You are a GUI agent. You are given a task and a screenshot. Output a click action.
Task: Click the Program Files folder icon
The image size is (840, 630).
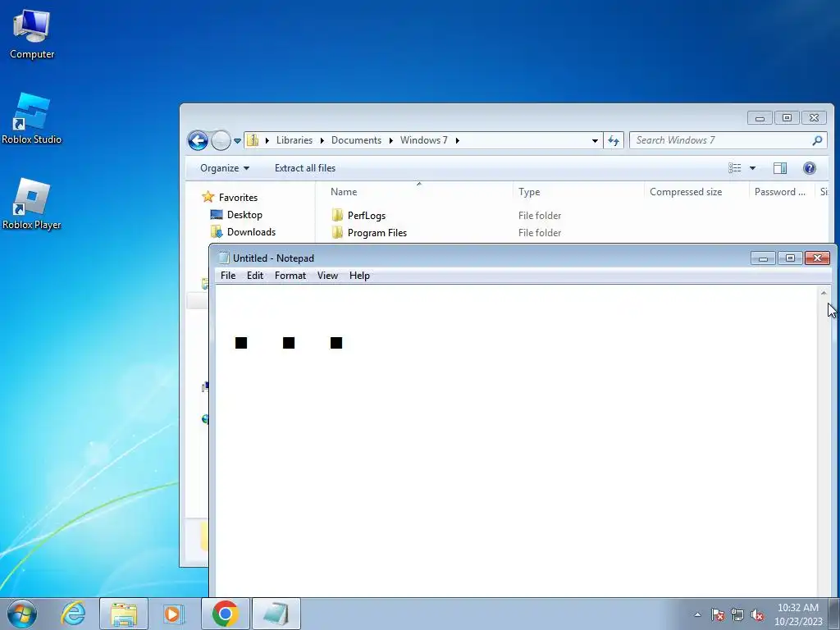click(337, 232)
